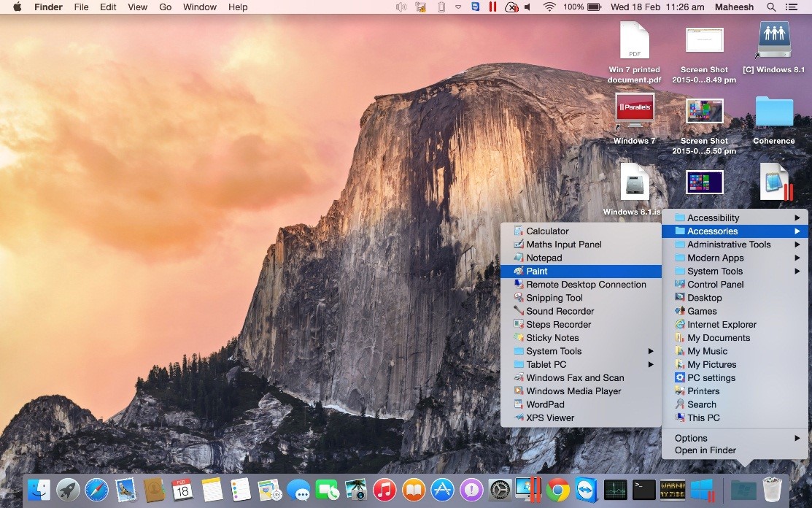Screen dimensions: 812x508
Task: Expand the System Tools submenu arrow in Accessories
Action: pyautogui.click(x=651, y=351)
